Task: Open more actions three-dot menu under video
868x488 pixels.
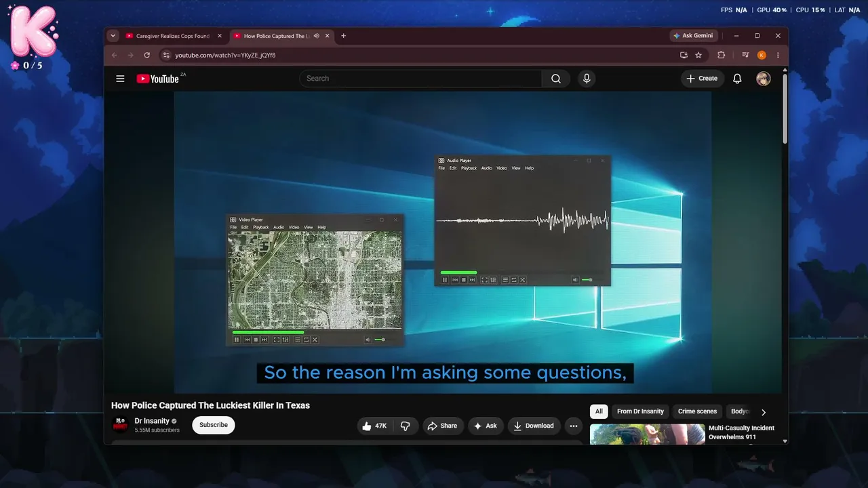Action: (574, 426)
